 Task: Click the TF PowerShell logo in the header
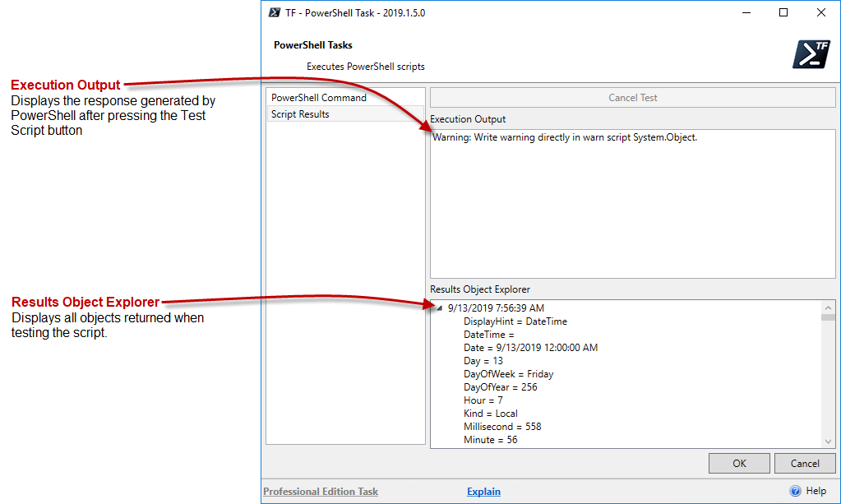[811, 54]
